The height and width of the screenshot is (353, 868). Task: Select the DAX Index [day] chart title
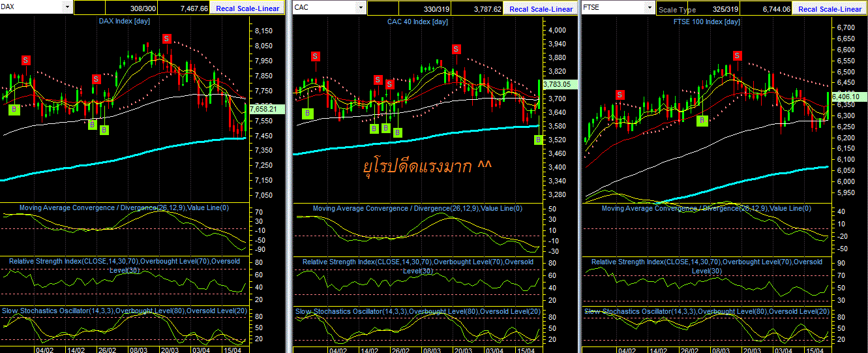[x=125, y=22]
